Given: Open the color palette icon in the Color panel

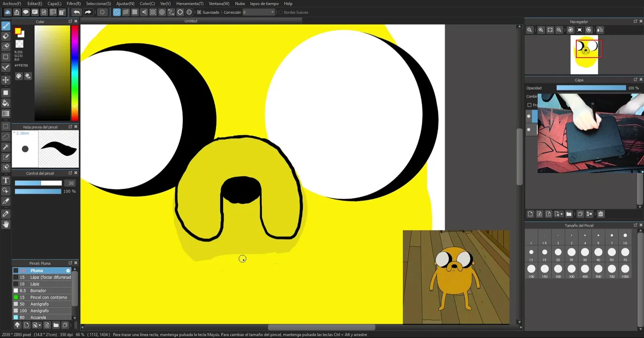Looking at the screenshot, I should click(19, 76).
